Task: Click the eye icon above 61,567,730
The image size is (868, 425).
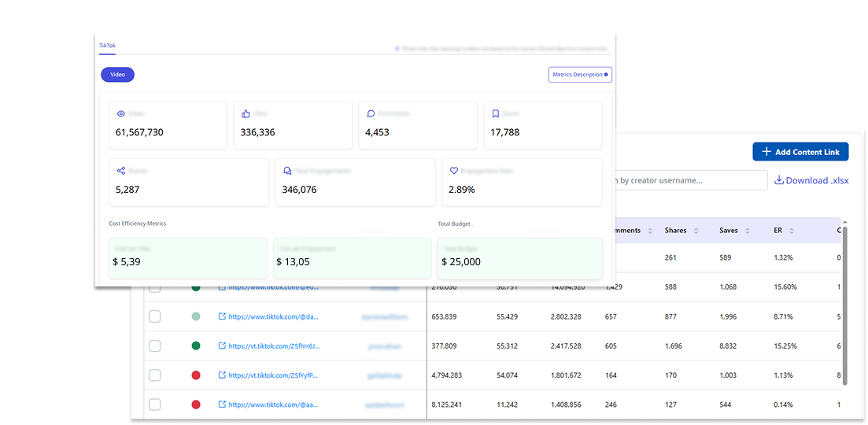Action: point(120,114)
